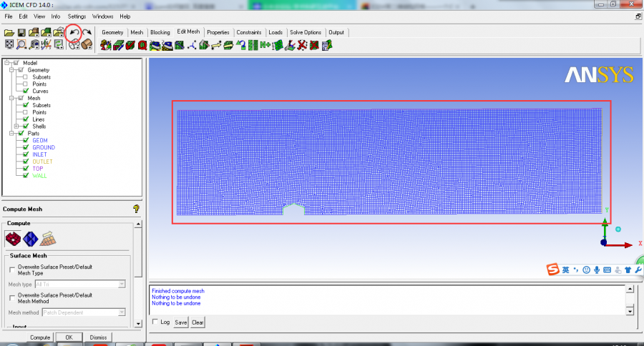Viewport: 644px width, 346px height.
Task: Enable Overwrite Surface Preset/Default Mesh Type
Action: (x=12, y=270)
